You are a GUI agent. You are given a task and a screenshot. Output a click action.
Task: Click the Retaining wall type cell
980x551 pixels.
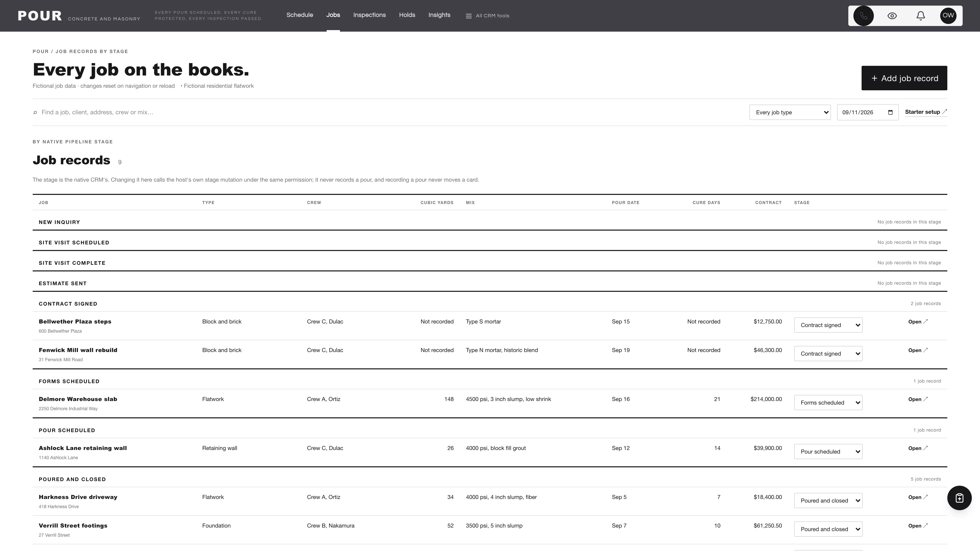point(219,448)
